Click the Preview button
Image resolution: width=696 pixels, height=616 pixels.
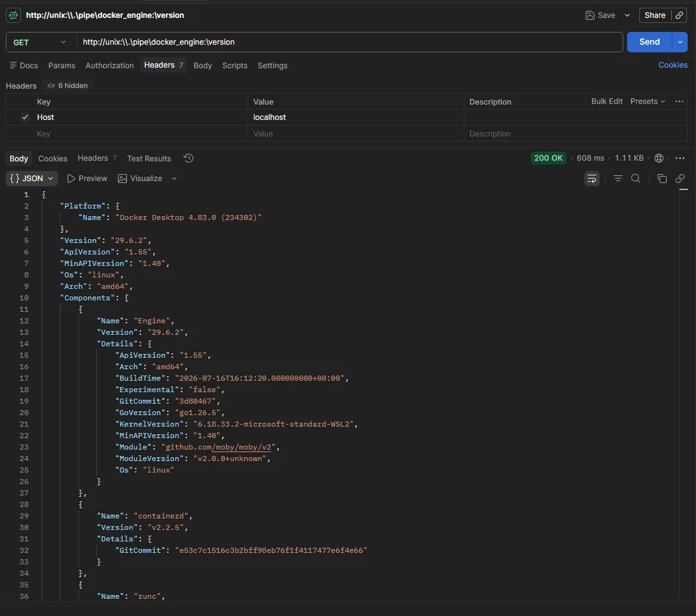coord(87,179)
